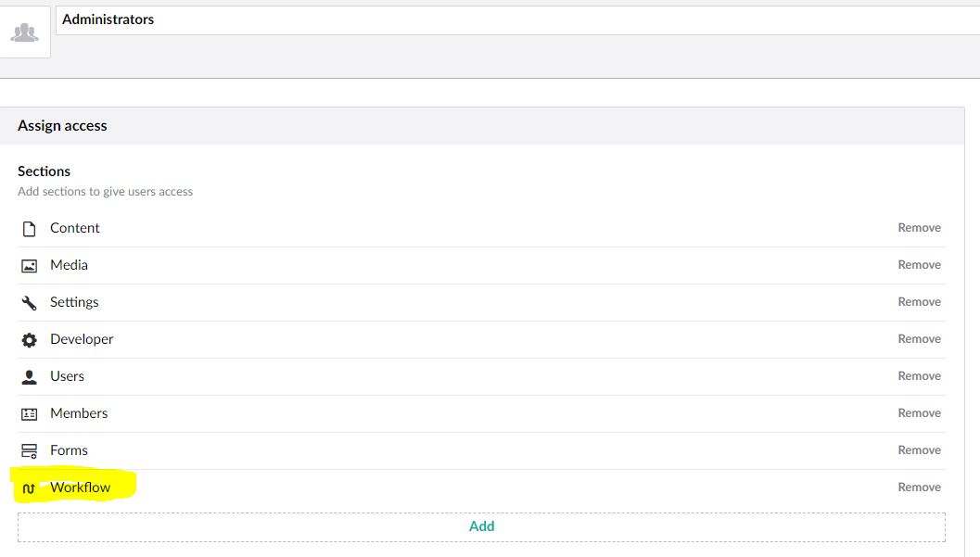
Task: Remove the Forms section
Action: [x=919, y=450]
